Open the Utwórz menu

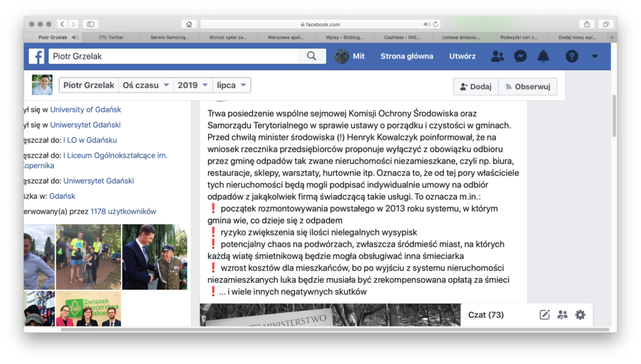[x=463, y=56]
